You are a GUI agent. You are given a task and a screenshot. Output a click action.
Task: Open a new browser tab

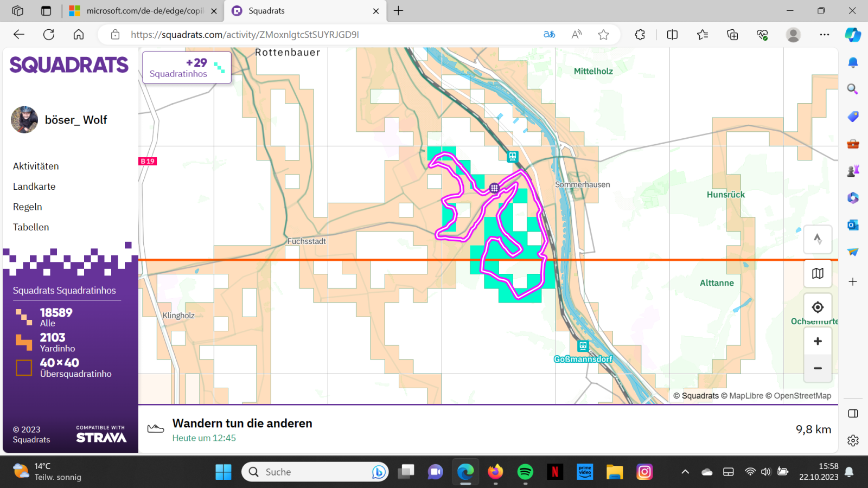click(399, 11)
